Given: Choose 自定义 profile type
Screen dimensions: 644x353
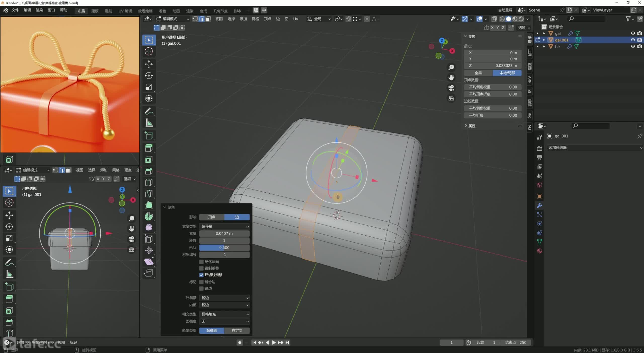Looking at the screenshot, I should click(x=237, y=330).
